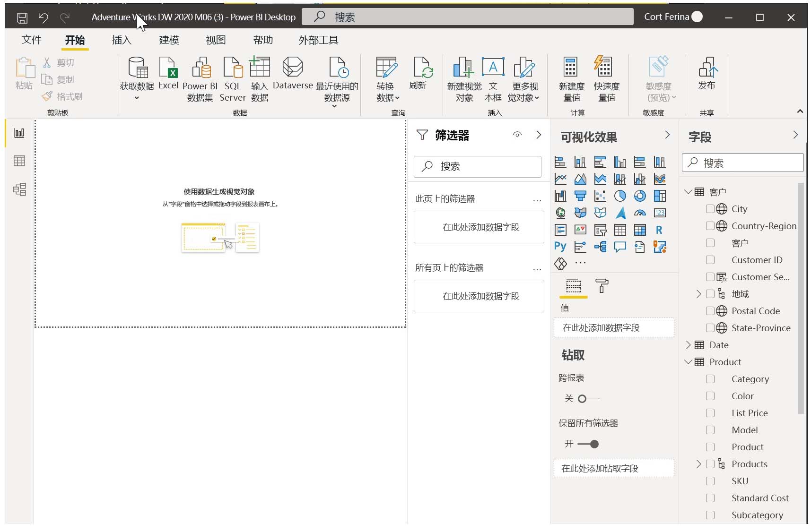This screenshot has height=532, width=811.
Task: Select the stacked bar chart visual
Action: click(x=560, y=162)
